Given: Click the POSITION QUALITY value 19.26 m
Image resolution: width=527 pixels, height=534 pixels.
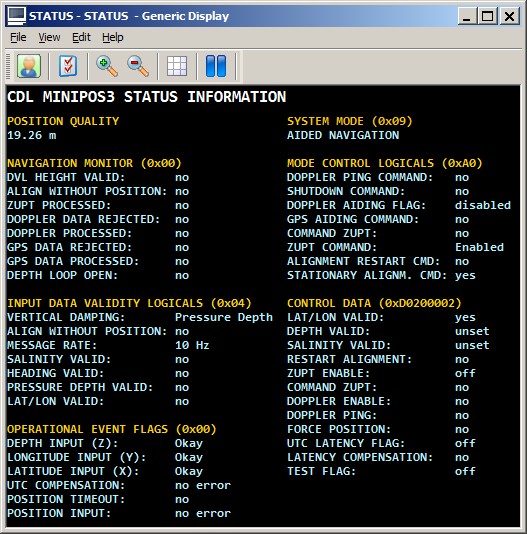Looking at the screenshot, I should pyautogui.click(x=32, y=135).
